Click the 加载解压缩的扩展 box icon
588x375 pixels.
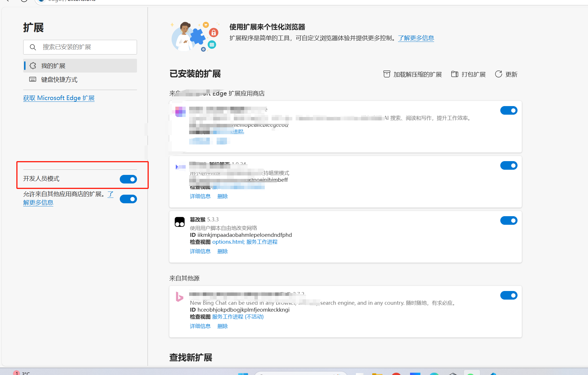pos(387,74)
